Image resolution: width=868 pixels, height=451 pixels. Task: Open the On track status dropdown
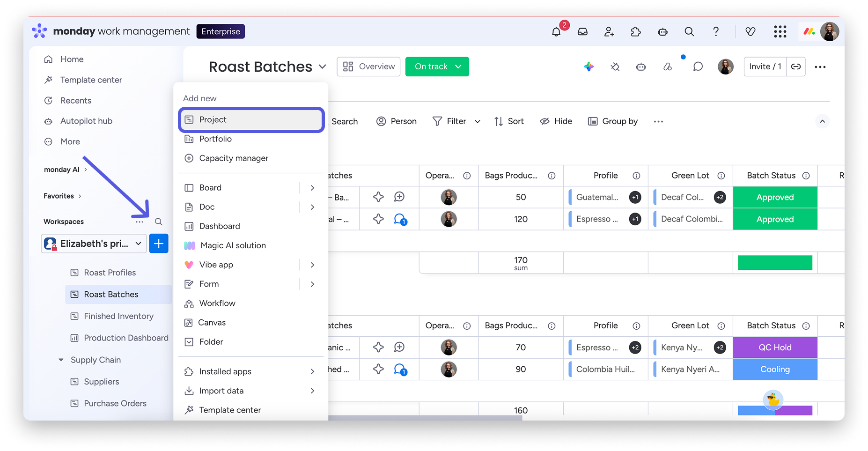point(437,67)
